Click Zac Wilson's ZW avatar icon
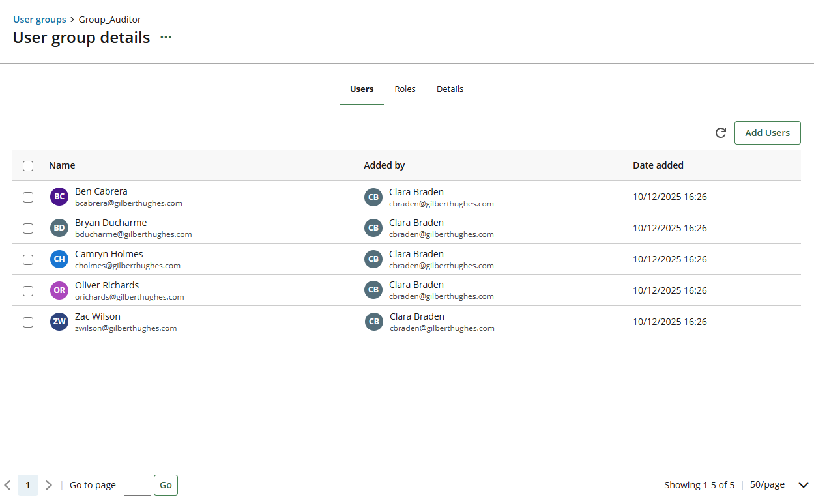This screenshot has width=814, height=504. point(59,322)
